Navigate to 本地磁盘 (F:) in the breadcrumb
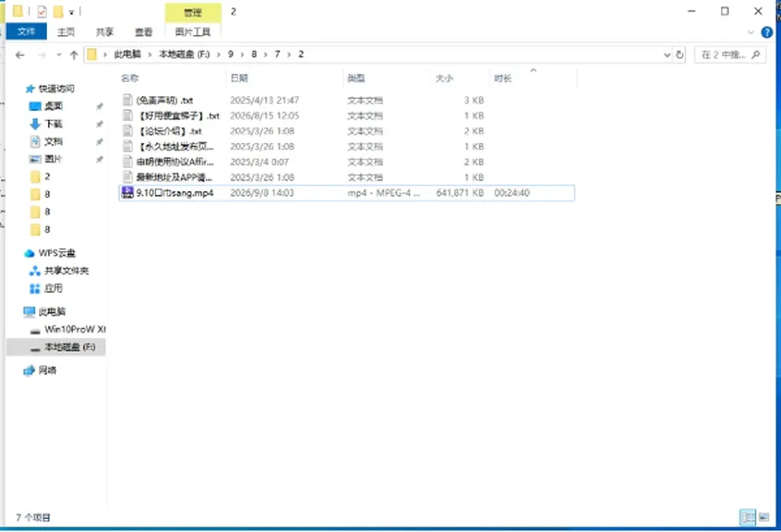Viewport: 781px width, 532px height. [185, 55]
